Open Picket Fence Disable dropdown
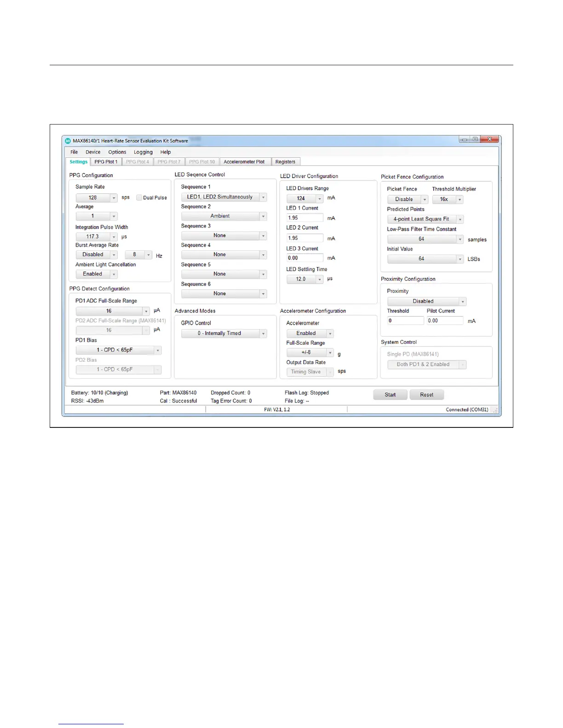 [x=408, y=199]
